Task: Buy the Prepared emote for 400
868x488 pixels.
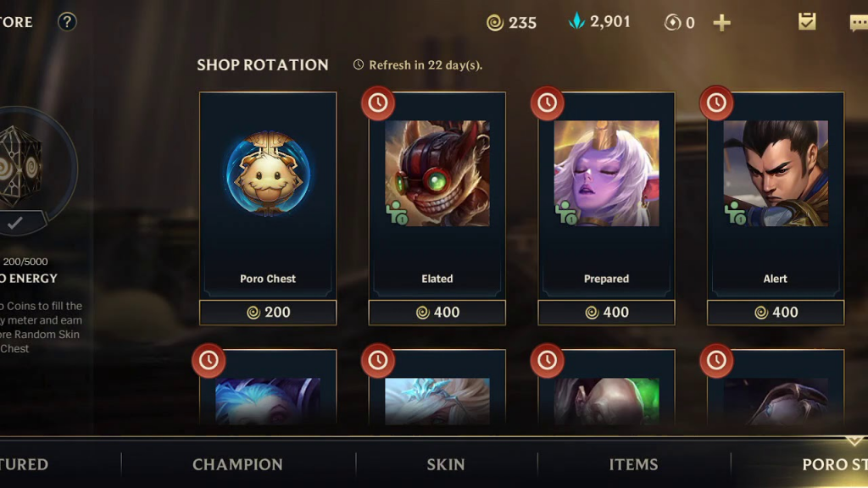Action: [x=606, y=313]
